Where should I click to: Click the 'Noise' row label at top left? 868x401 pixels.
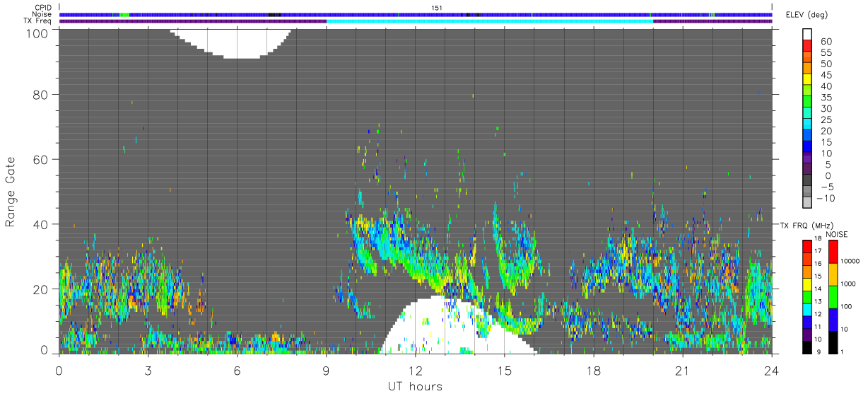pyautogui.click(x=42, y=14)
